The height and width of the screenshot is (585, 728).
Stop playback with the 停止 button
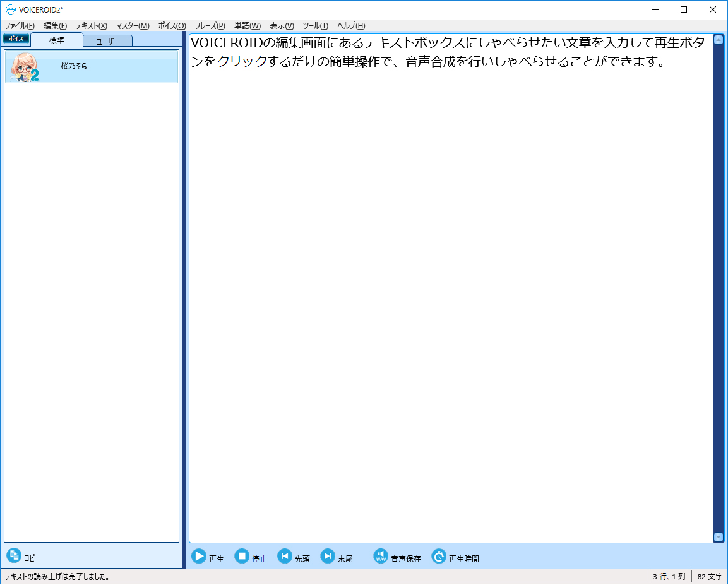(x=251, y=556)
